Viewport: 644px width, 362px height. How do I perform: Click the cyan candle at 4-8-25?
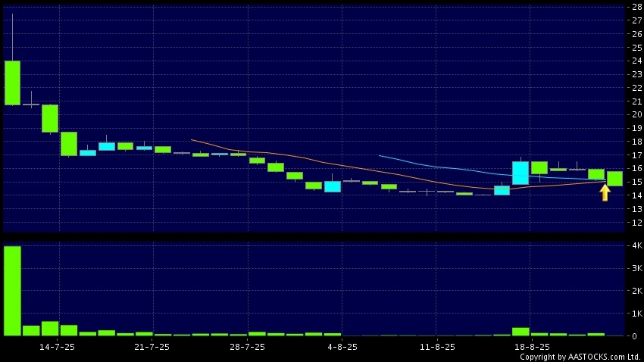(x=333, y=187)
